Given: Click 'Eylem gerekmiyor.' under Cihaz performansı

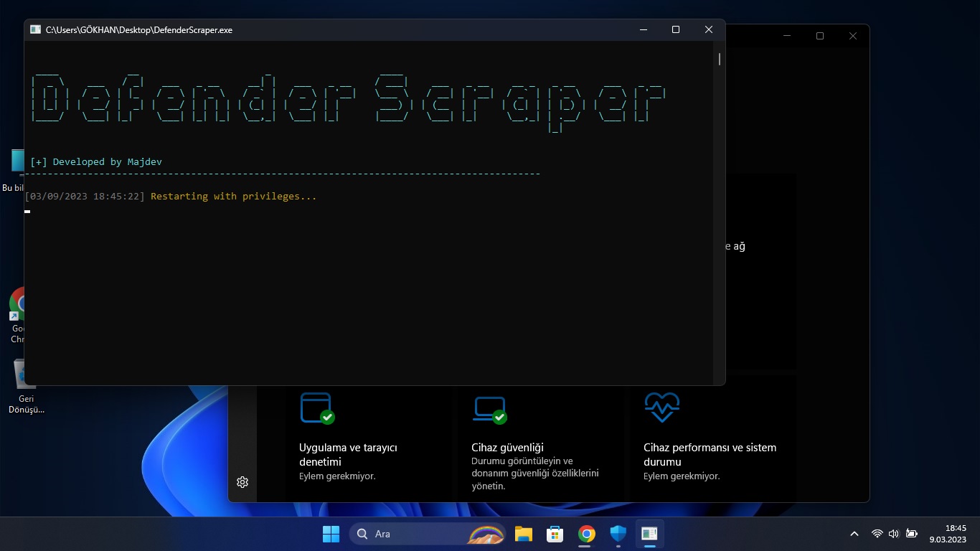Looking at the screenshot, I should click(682, 476).
